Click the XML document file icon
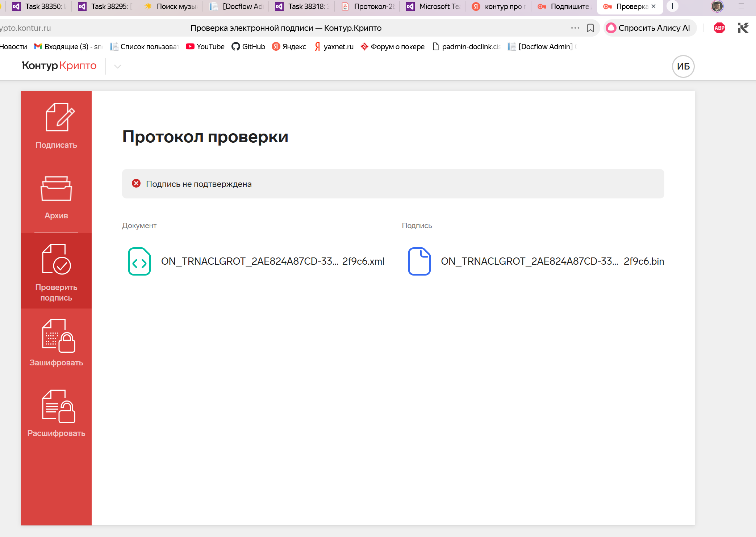Viewport: 756px width, 537px height. click(x=139, y=261)
